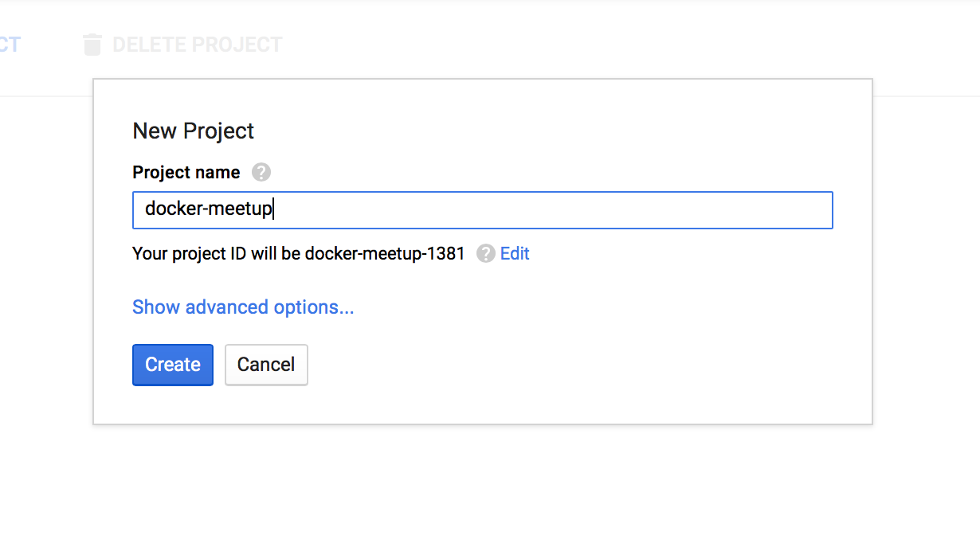Viewport: 980px width, 551px height.
Task: Cancel project creation
Action: click(x=266, y=365)
